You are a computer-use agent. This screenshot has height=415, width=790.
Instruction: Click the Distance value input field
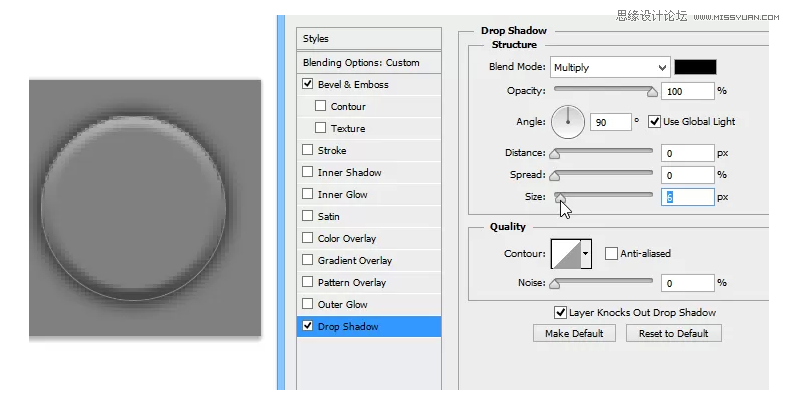click(687, 153)
